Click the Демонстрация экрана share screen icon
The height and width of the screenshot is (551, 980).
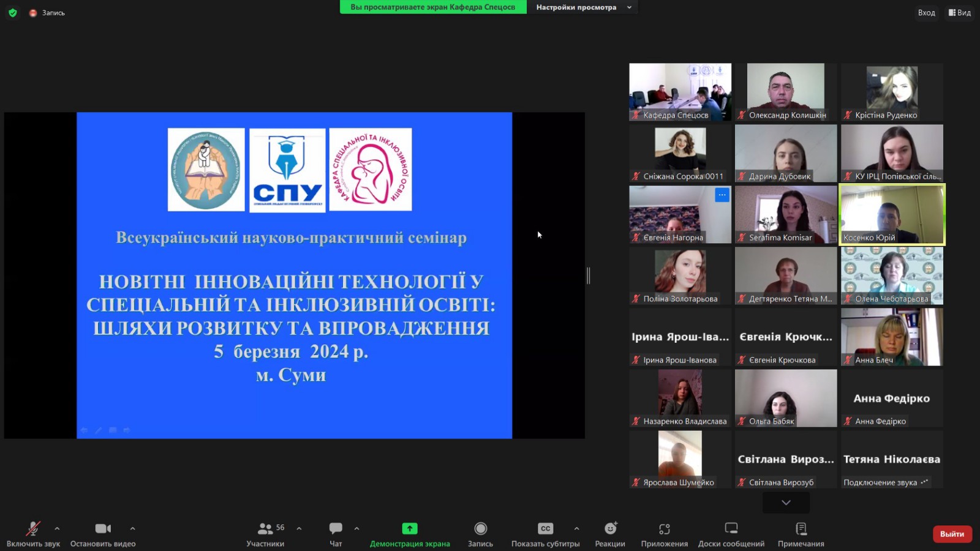tap(410, 528)
